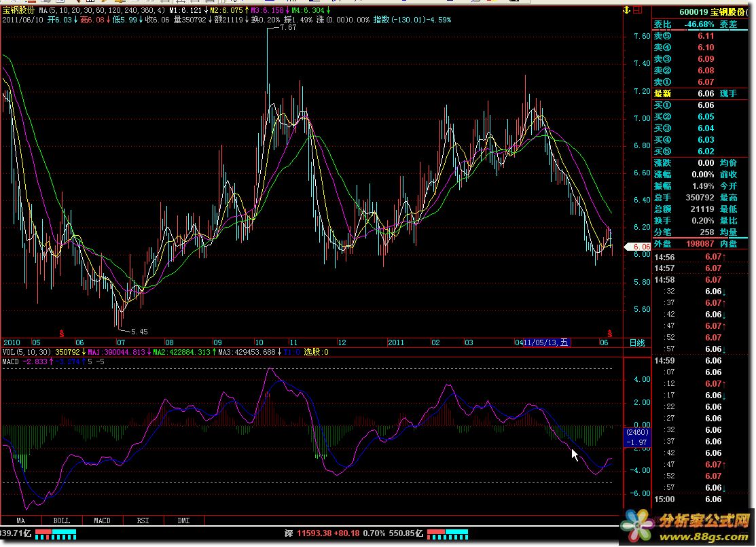756x547 pixels.
Task: Click the MA(5,10,20,30,60,120,240,360,4) parameter label
Action: point(102,10)
